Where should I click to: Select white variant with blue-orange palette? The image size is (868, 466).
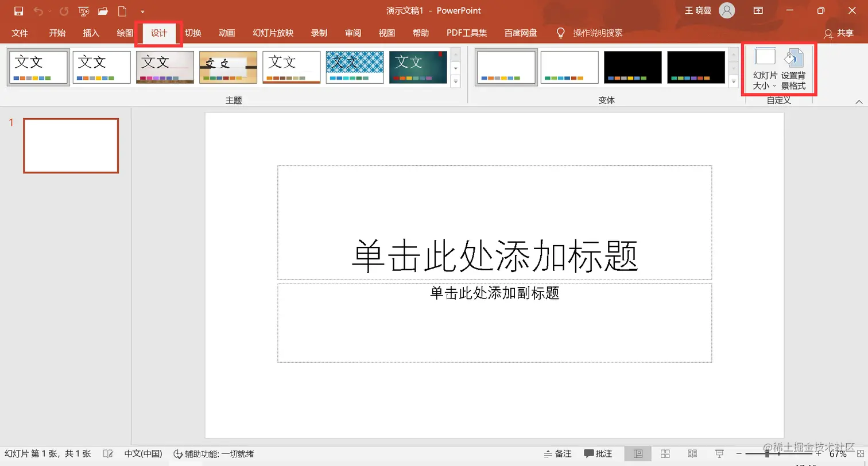pyautogui.click(x=506, y=67)
